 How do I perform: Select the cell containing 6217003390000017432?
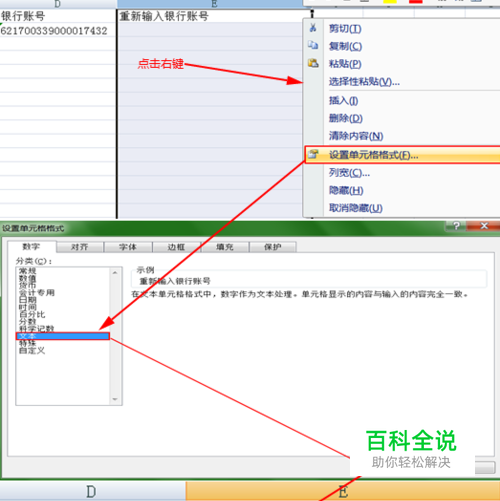coord(57,31)
